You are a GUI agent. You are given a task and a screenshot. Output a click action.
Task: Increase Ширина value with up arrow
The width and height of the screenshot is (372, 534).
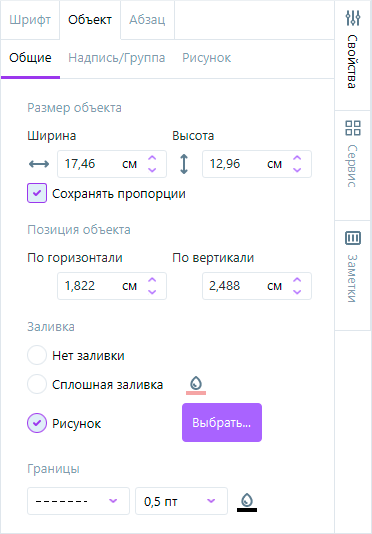(152, 158)
